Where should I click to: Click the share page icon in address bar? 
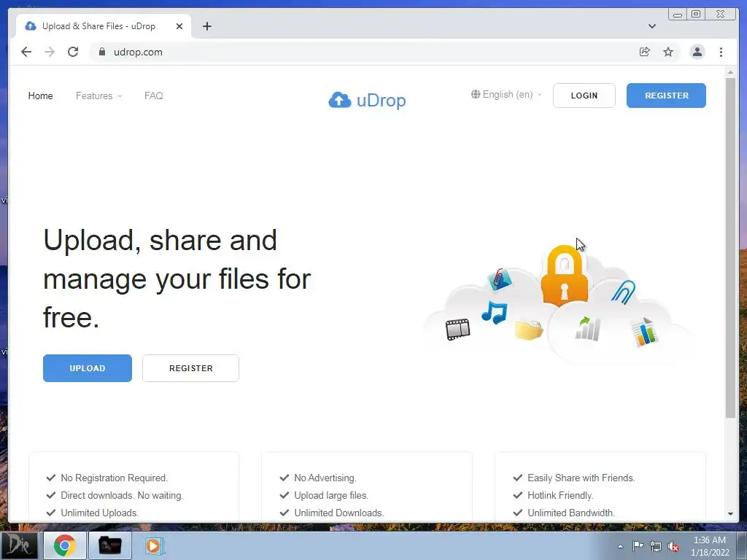645,52
